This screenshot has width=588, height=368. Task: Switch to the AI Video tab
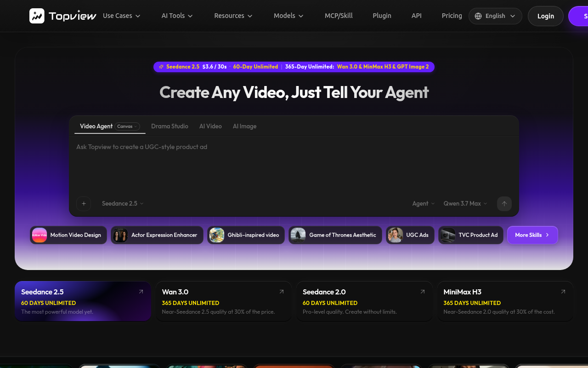tap(210, 126)
